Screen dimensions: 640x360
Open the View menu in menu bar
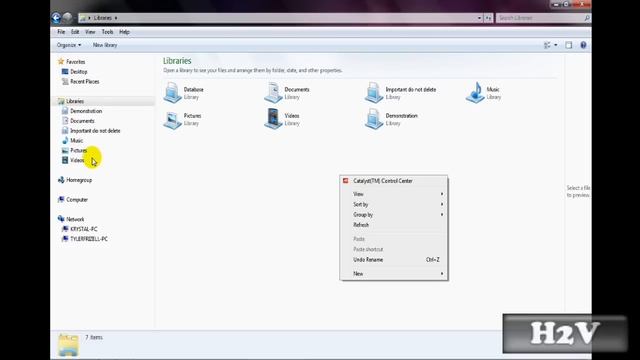(x=90, y=32)
